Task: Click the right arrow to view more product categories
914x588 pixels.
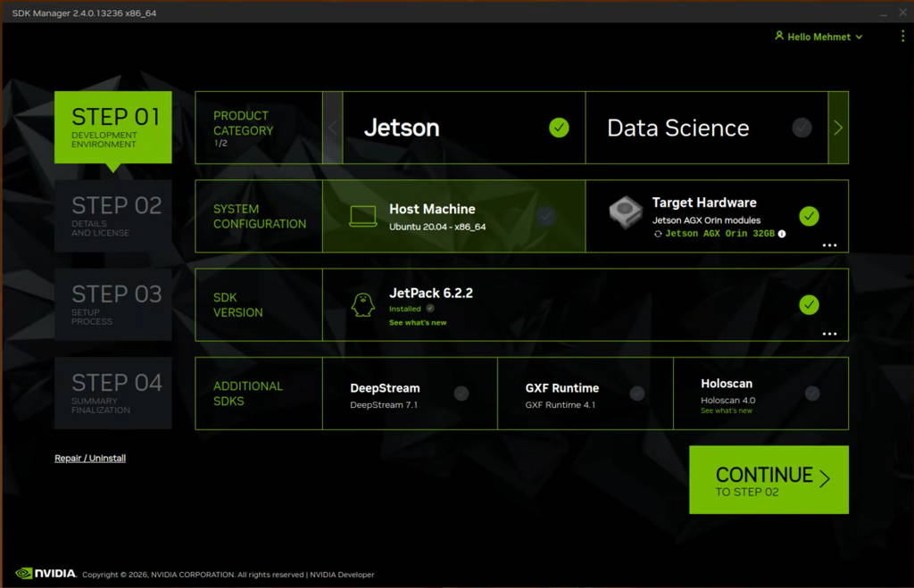Action: pos(837,127)
